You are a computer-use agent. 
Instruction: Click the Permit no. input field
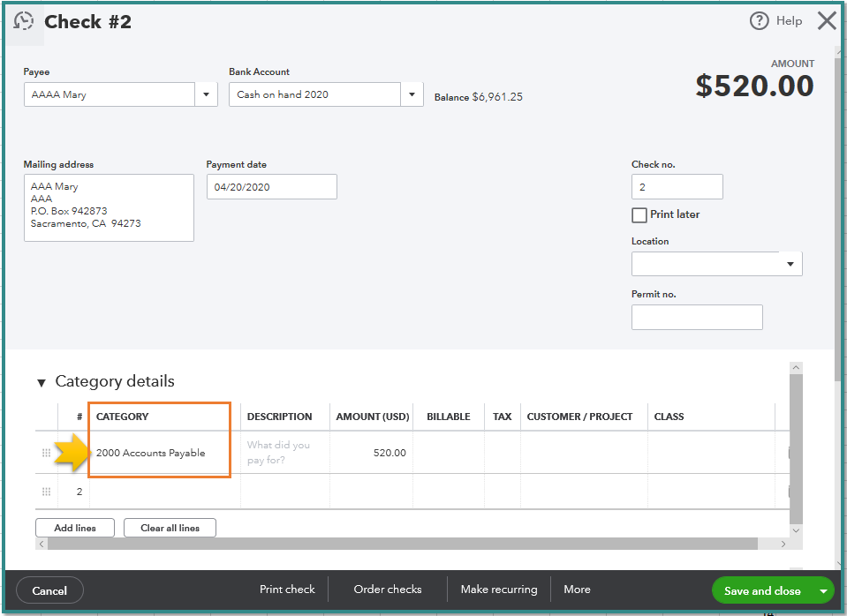[x=697, y=317]
